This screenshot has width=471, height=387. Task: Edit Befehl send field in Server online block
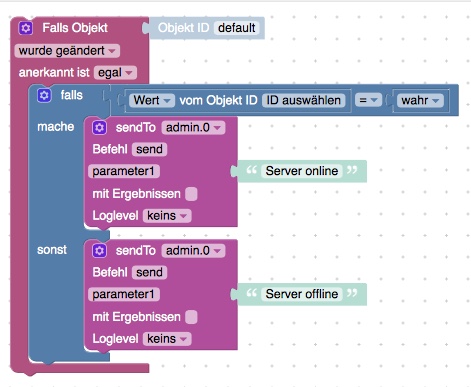pyautogui.click(x=149, y=149)
